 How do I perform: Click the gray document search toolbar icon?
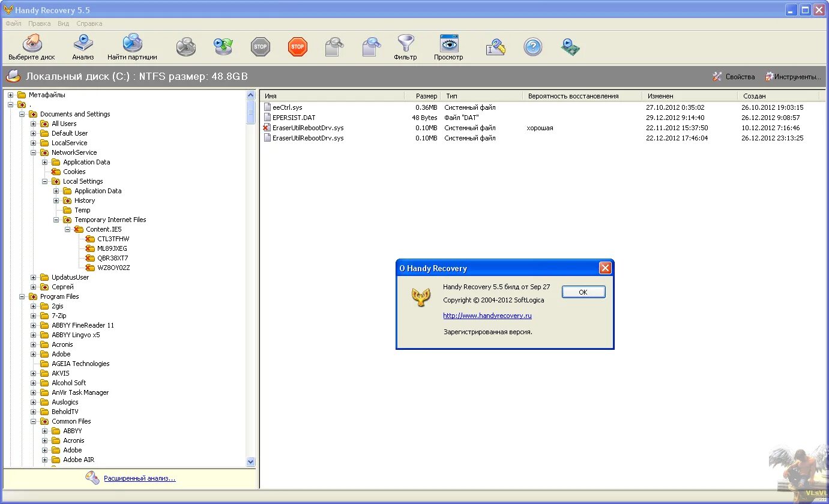tap(334, 47)
